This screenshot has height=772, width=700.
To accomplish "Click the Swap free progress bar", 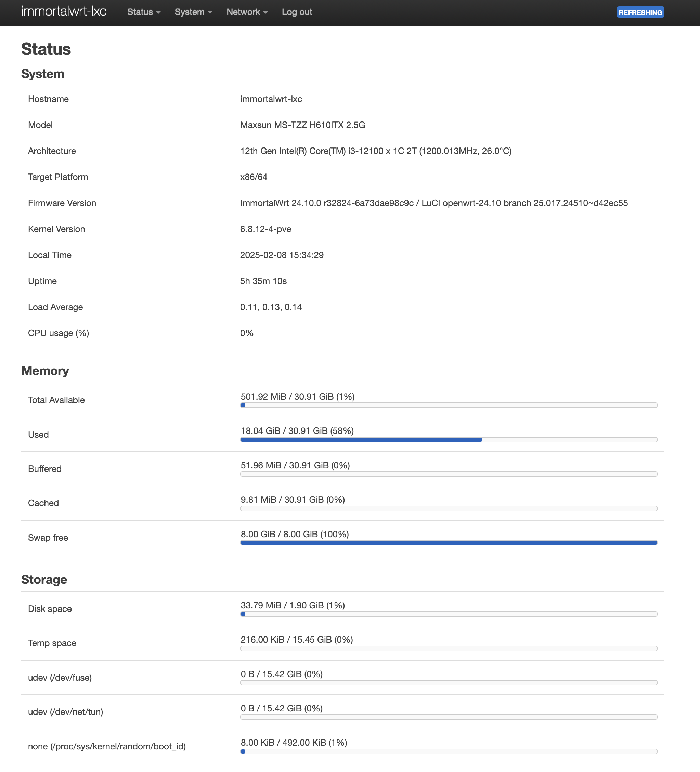I will [x=449, y=543].
